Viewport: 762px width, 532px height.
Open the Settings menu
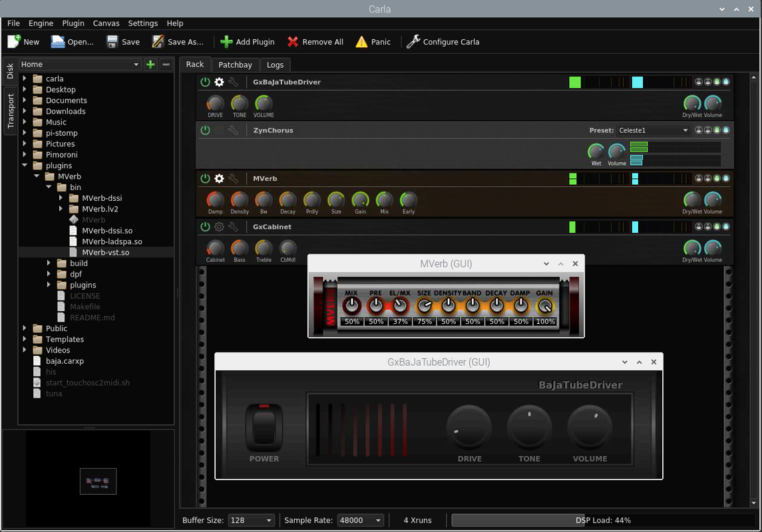click(143, 23)
